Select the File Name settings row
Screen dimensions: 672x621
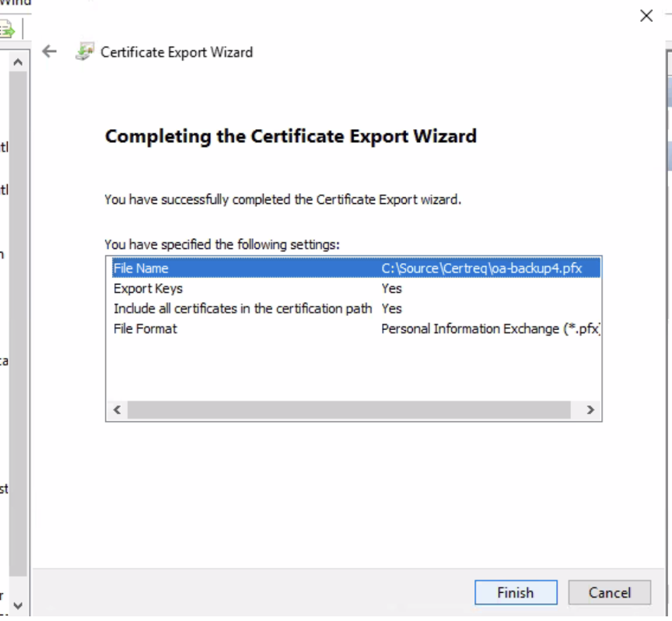point(141,268)
